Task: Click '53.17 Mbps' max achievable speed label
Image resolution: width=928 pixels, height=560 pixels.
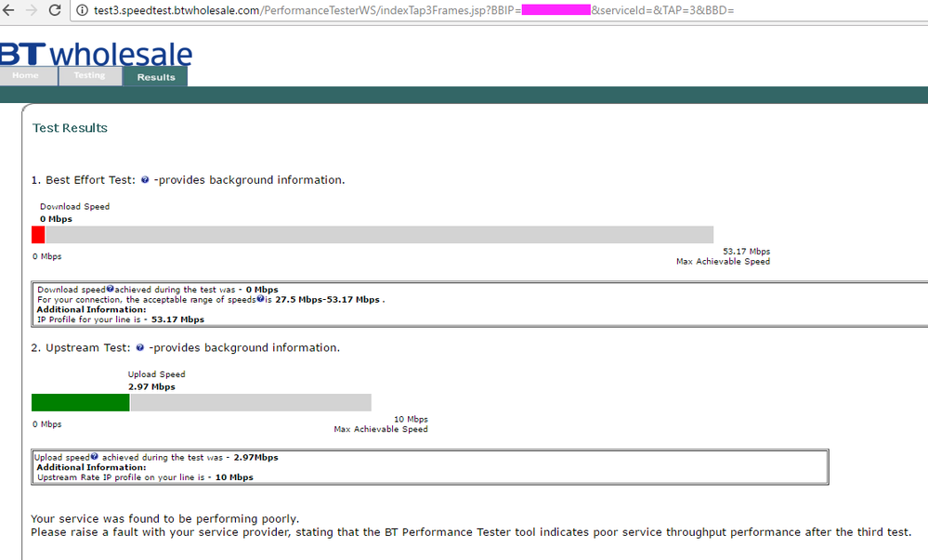Action: pos(746,251)
